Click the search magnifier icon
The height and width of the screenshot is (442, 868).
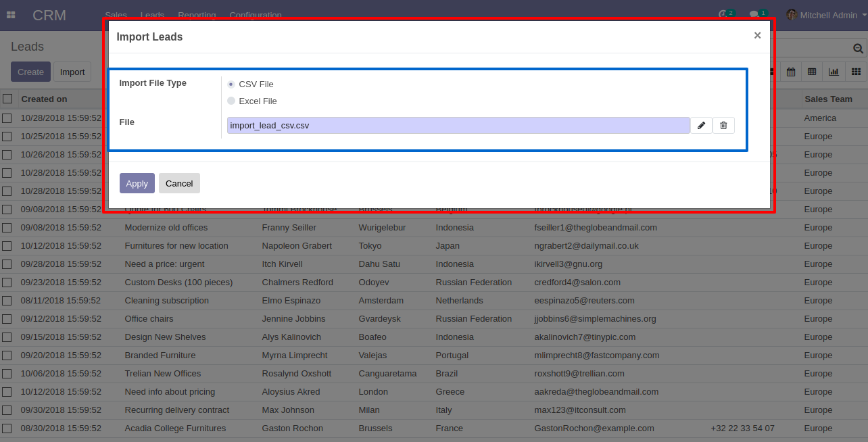858,48
